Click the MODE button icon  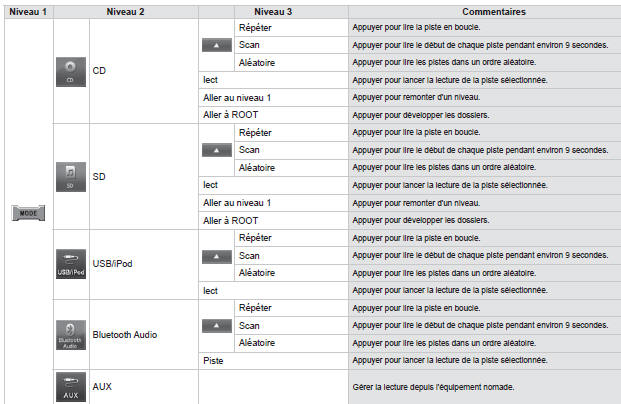pos(28,213)
